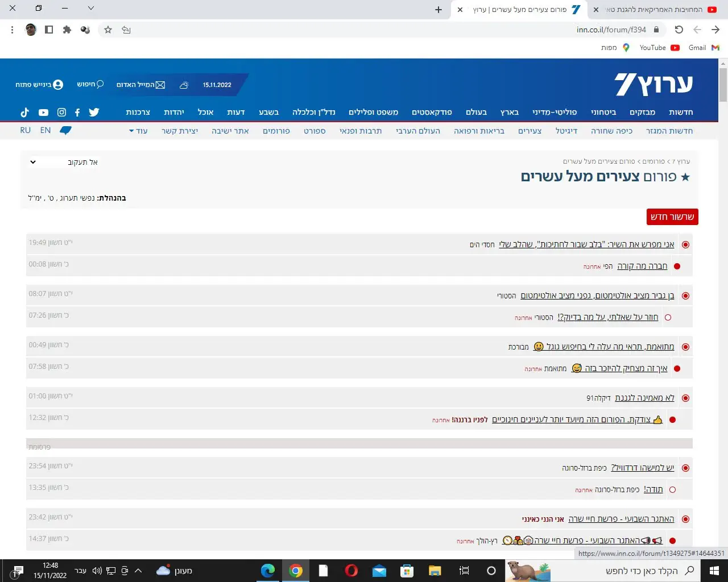The height and width of the screenshot is (582, 728).
Task: Click the Arutz 7 site logo
Action: (x=653, y=85)
